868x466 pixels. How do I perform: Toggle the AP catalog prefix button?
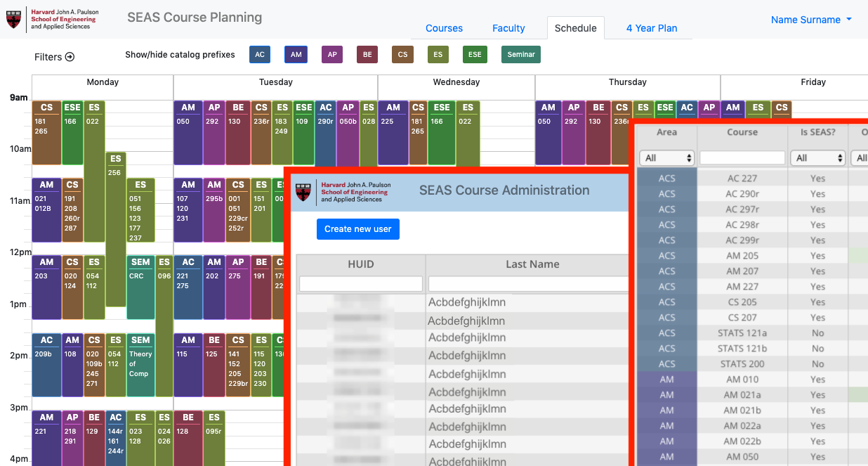(331, 54)
